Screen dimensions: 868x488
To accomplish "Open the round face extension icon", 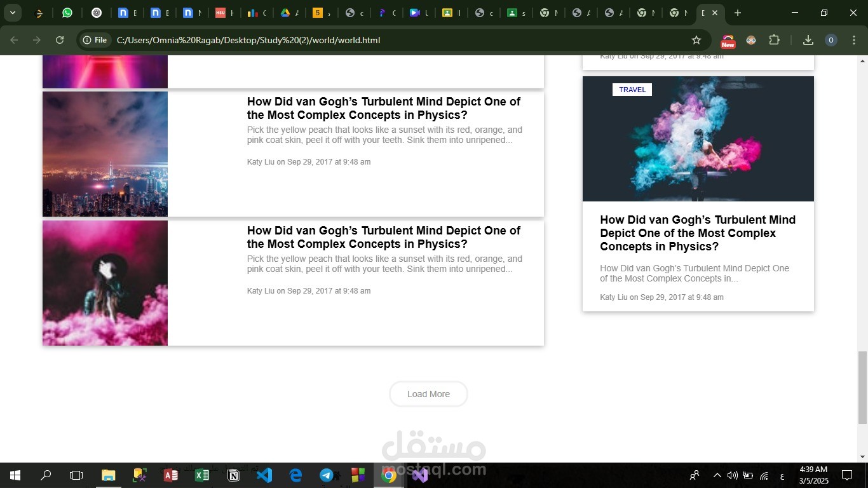I will tap(751, 40).
